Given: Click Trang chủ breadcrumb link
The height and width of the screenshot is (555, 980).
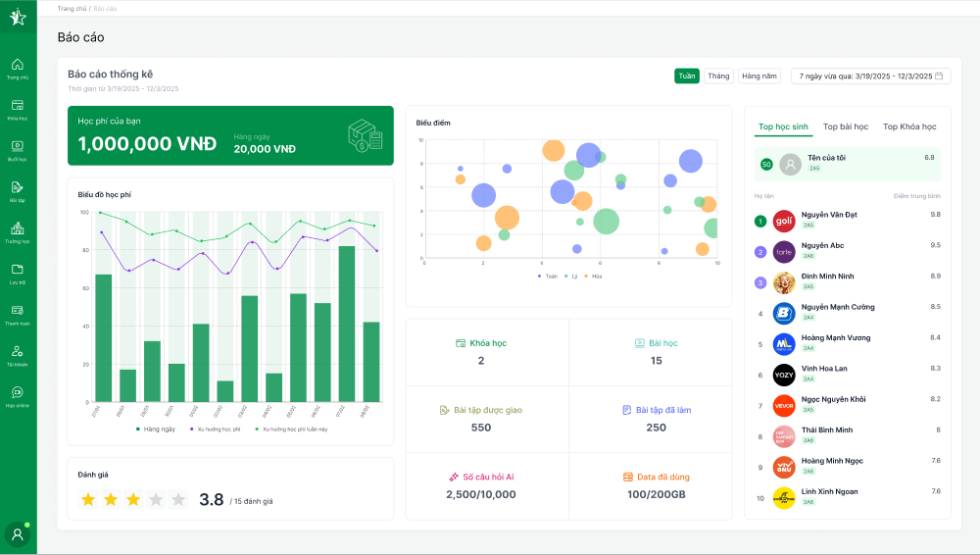Looking at the screenshot, I should coord(73,8).
